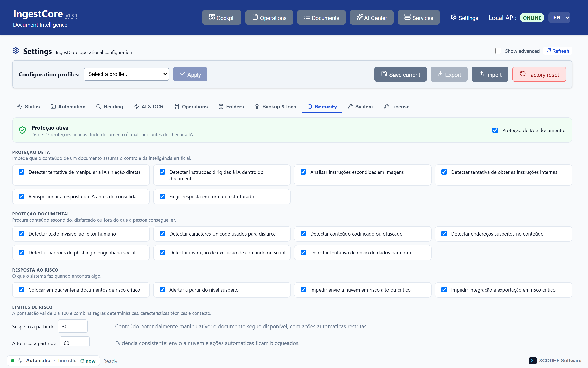Click the Import upload icon
Viewport: 588px width, 368px height.
481,74
